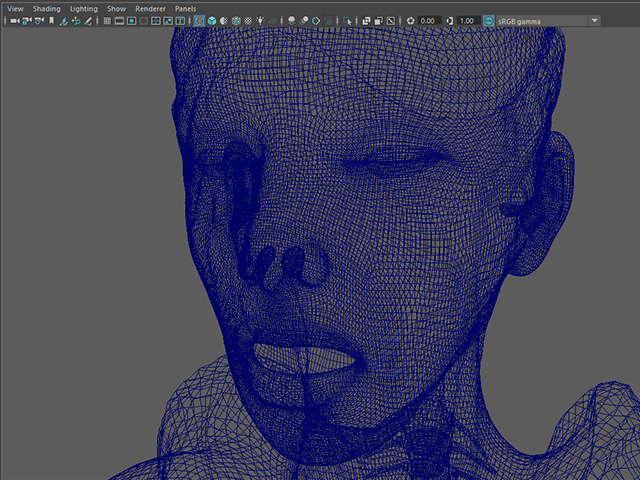This screenshot has height=480, width=640.
Task: Open the camera Bookmarks icon
Action: (51, 21)
